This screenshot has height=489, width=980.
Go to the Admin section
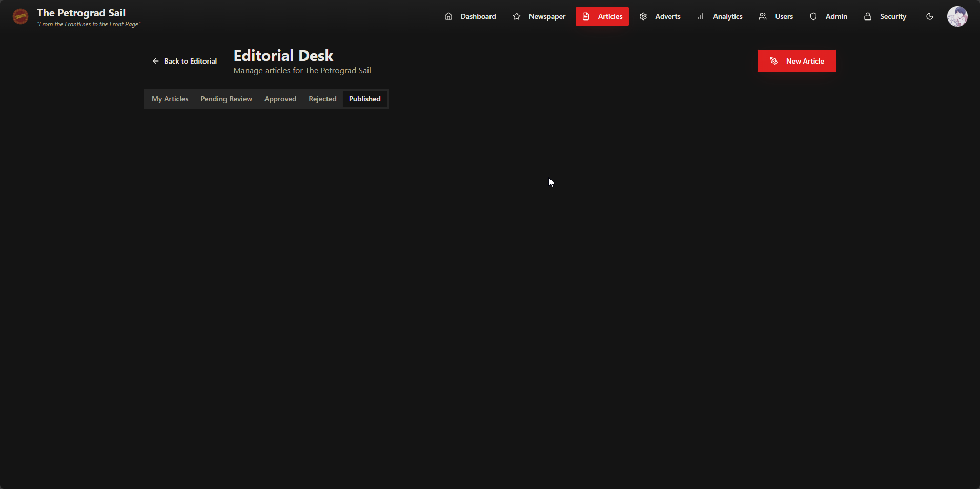[x=828, y=16]
